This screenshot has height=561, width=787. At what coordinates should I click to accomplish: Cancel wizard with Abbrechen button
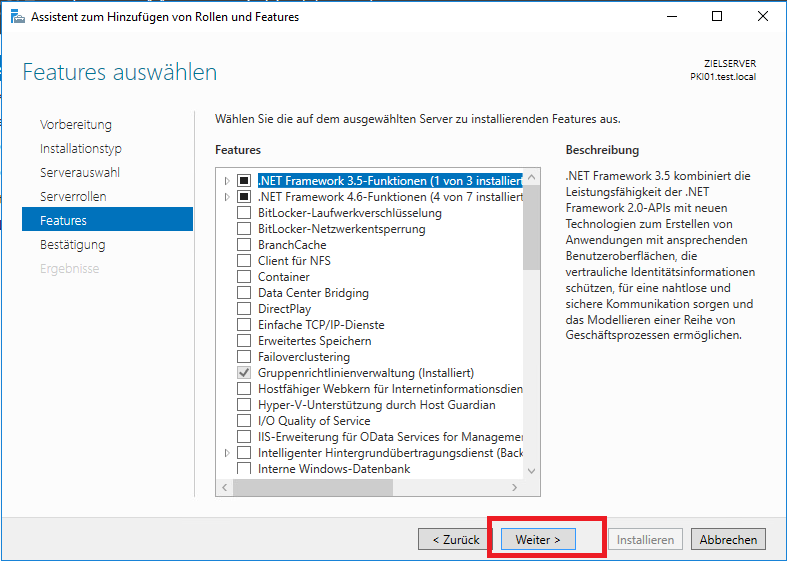[x=728, y=539]
